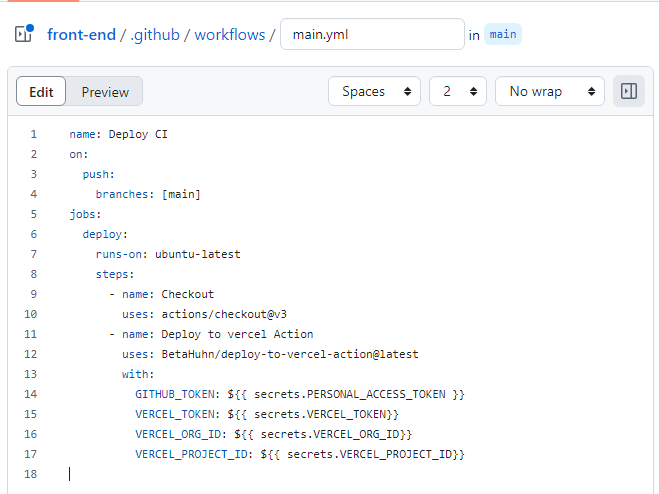Click line number 18 in the gutter
This screenshot has height=494, width=659.
(x=31, y=474)
